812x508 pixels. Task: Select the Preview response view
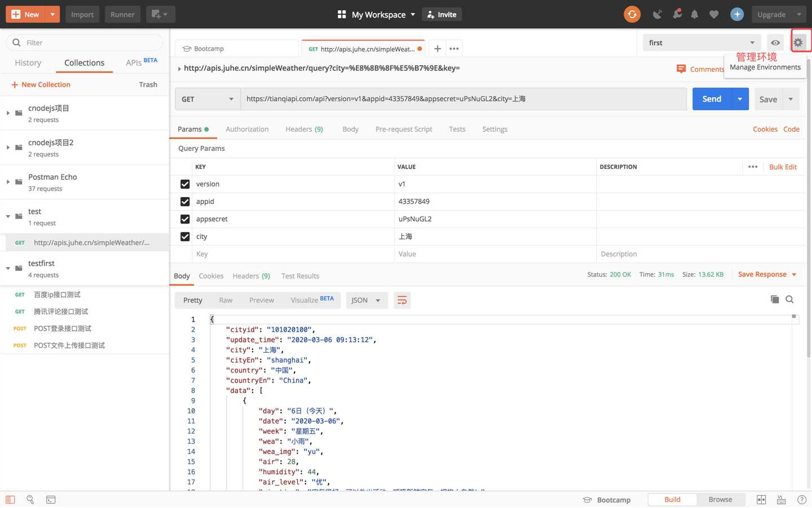(262, 300)
